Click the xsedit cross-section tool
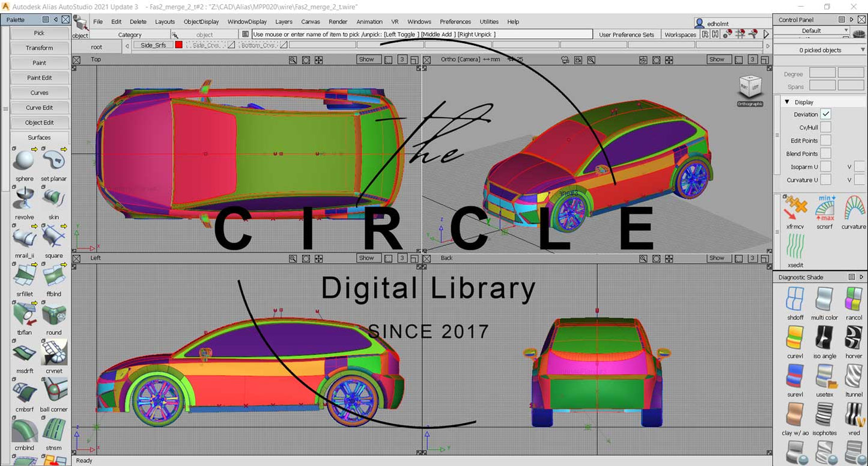 pyautogui.click(x=795, y=248)
